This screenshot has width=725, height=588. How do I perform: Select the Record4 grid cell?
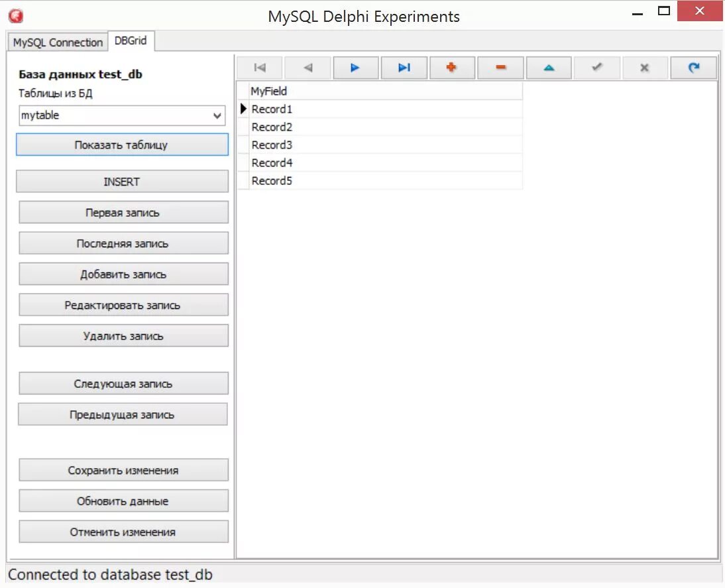tap(386, 163)
